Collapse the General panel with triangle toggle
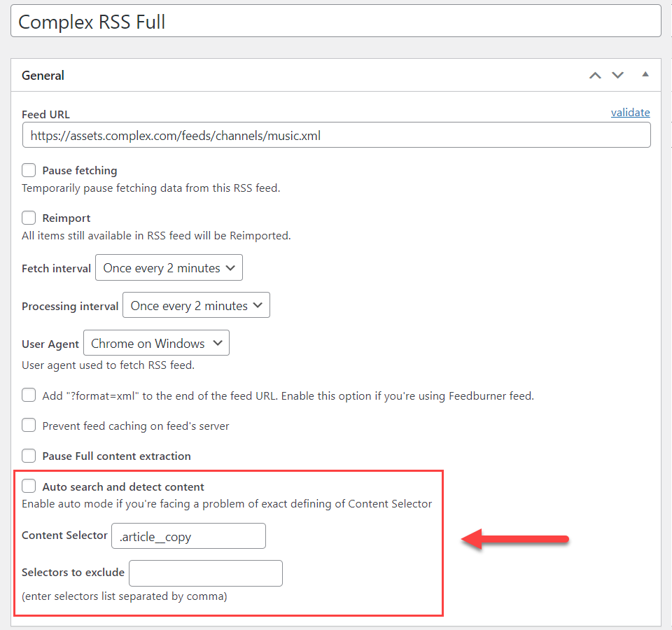The height and width of the screenshot is (630, 672). point(645,75)
